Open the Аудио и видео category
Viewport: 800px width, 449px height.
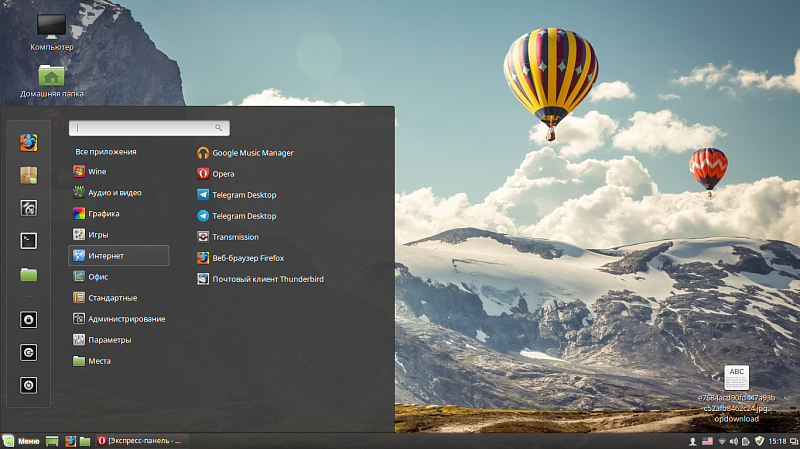pos(114,193)
